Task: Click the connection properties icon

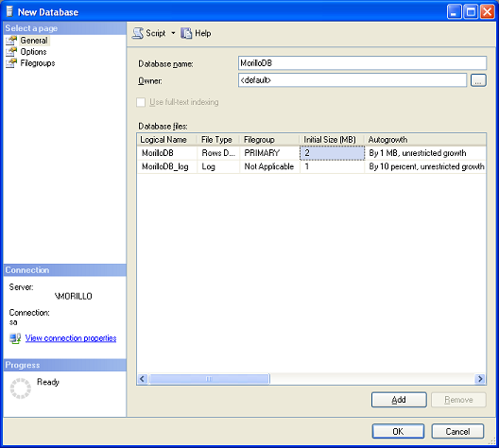Action: click(x=15, y=338)
